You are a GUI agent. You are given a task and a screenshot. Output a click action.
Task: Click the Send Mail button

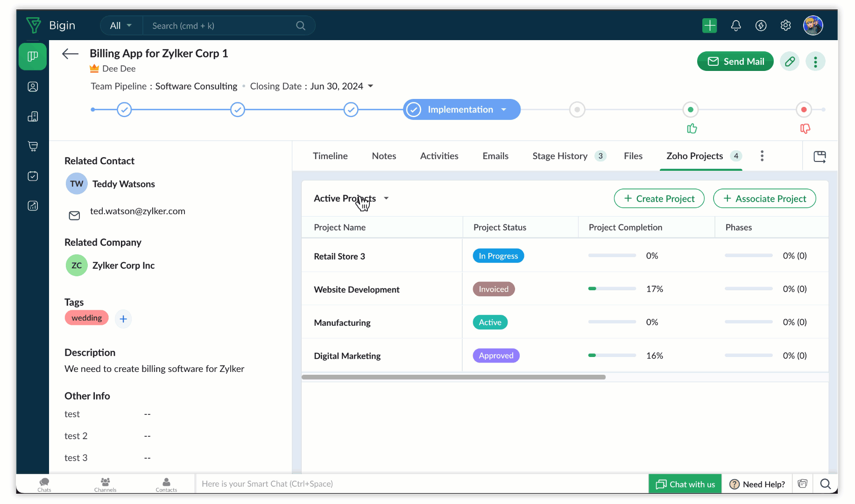(735, 62)
